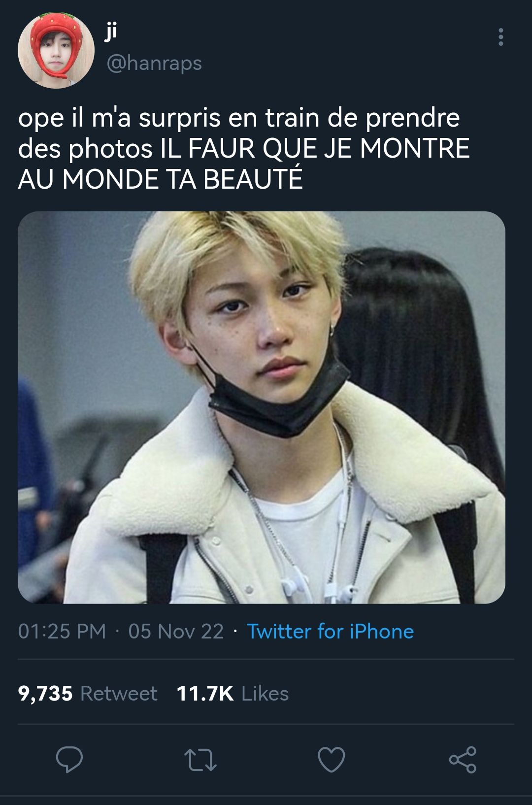Open the attached photo of the blond person
This screenshot has height=805, width=532.
[x=262, y=407]
